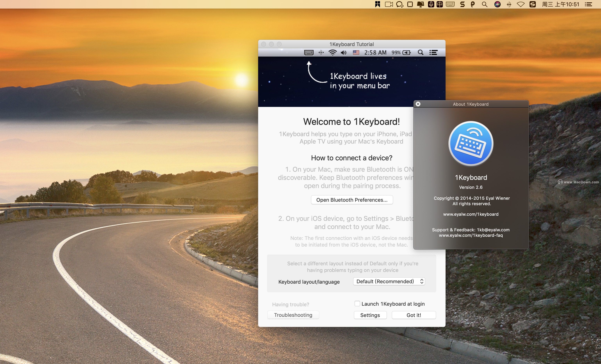Open the 1Keyboard keyboard icon in menu bar
The height and width of the screenshot is (364, 601).
(x=450, y=4)
